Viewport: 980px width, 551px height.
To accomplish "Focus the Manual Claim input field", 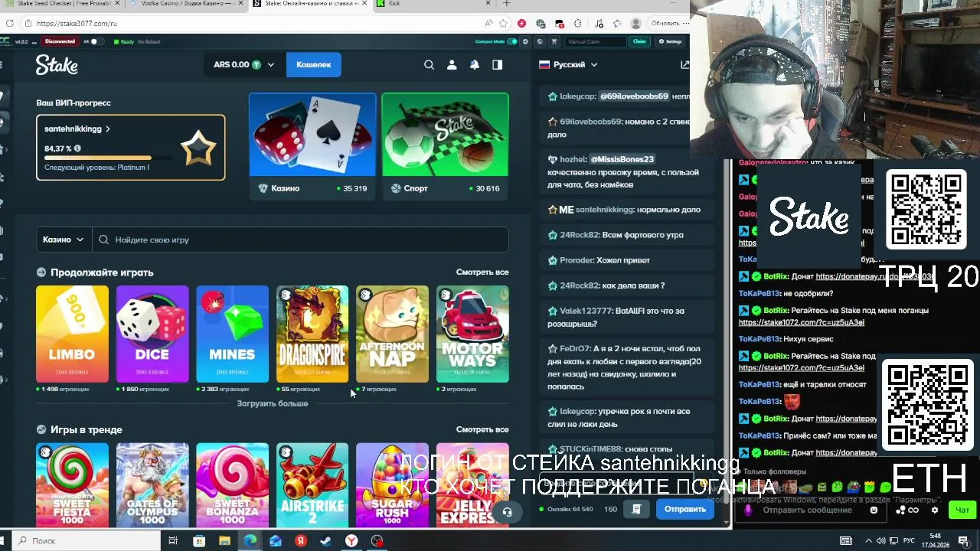I will click(596, 41).
